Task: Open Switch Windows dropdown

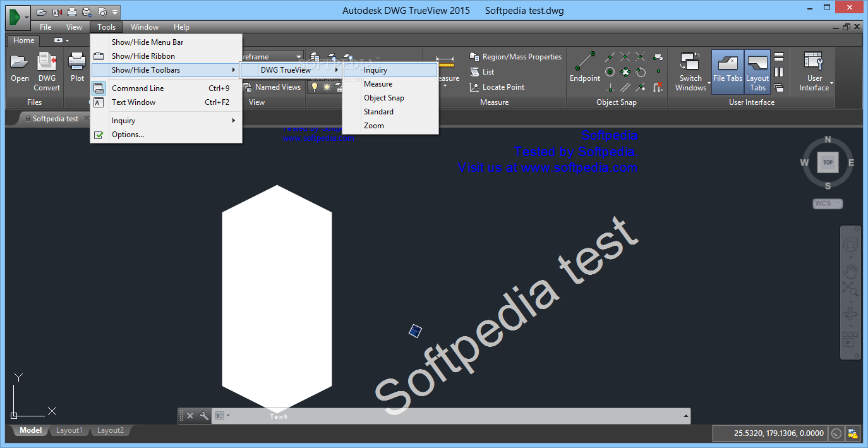Action: click(x=690, y=71)
